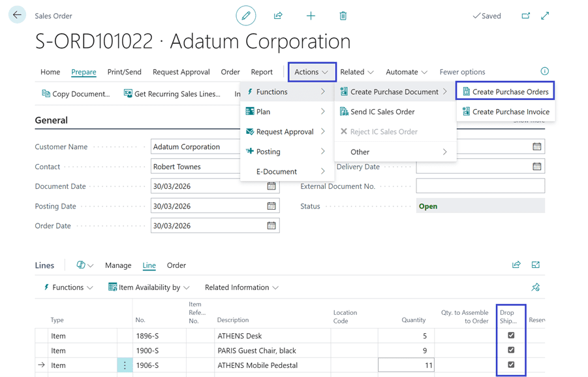The image size is (588, 377).
Task: Click the plus icon to add new
Action: (311, 16)
